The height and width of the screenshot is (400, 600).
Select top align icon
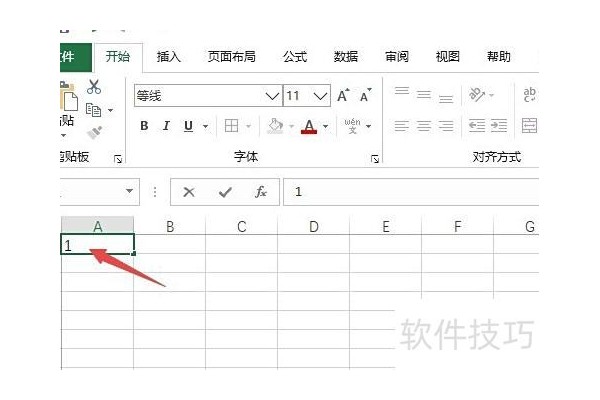pyautogui.click(x=402, y=92)
